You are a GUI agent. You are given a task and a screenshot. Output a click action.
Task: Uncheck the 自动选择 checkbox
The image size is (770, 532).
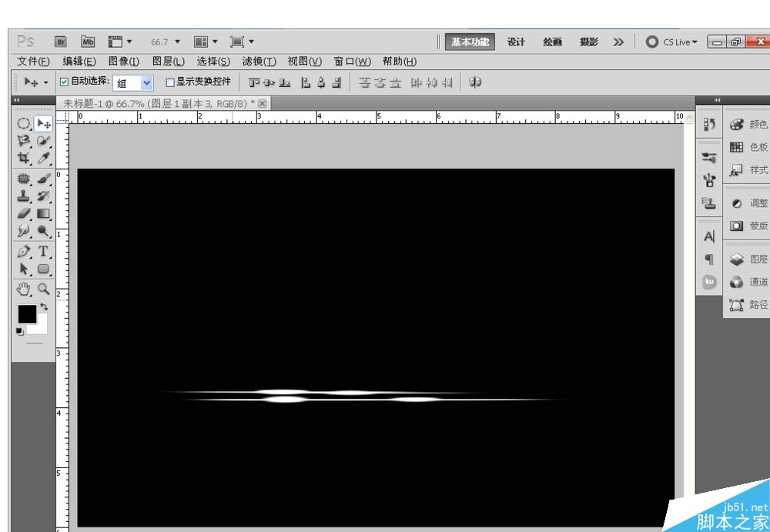(64, 82)
